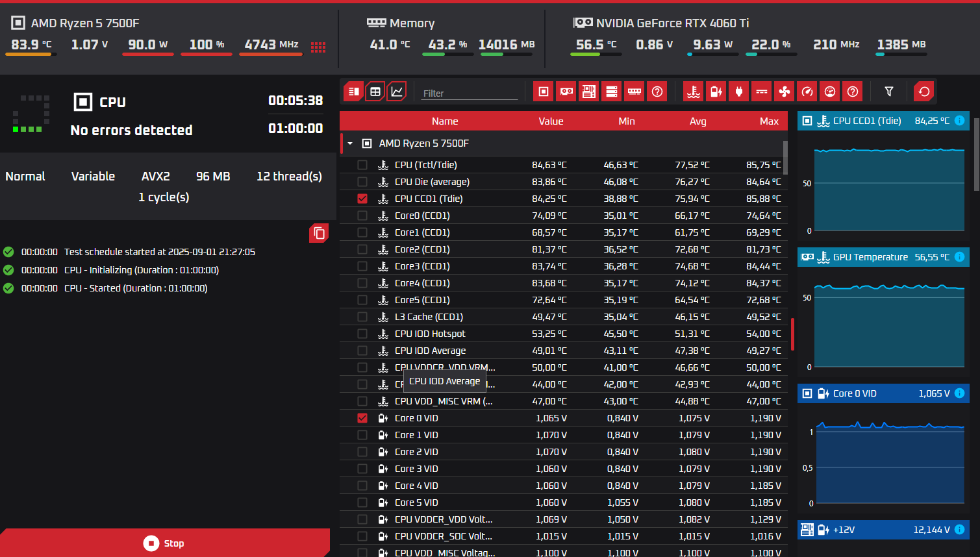The image size is (980, 557).
Task: Toggle the motherboard device filter icon
Action: (x=589, y=92)
